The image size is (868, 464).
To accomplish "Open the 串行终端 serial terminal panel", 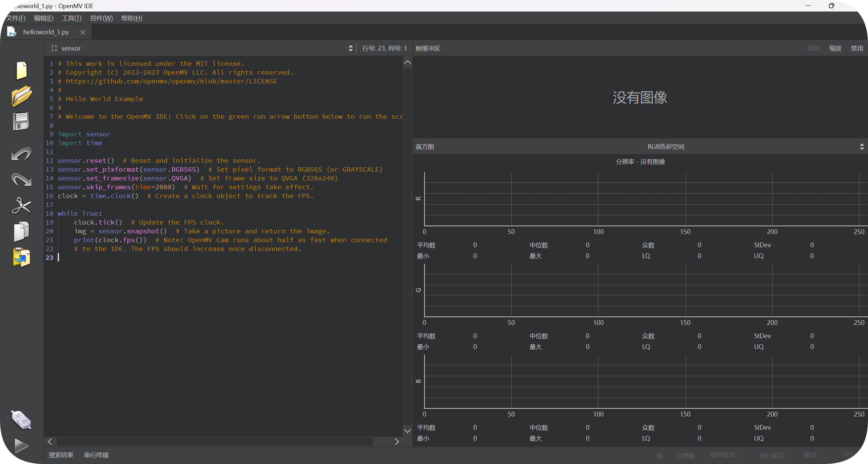I will pyautogui.click(x=96, y=455).
